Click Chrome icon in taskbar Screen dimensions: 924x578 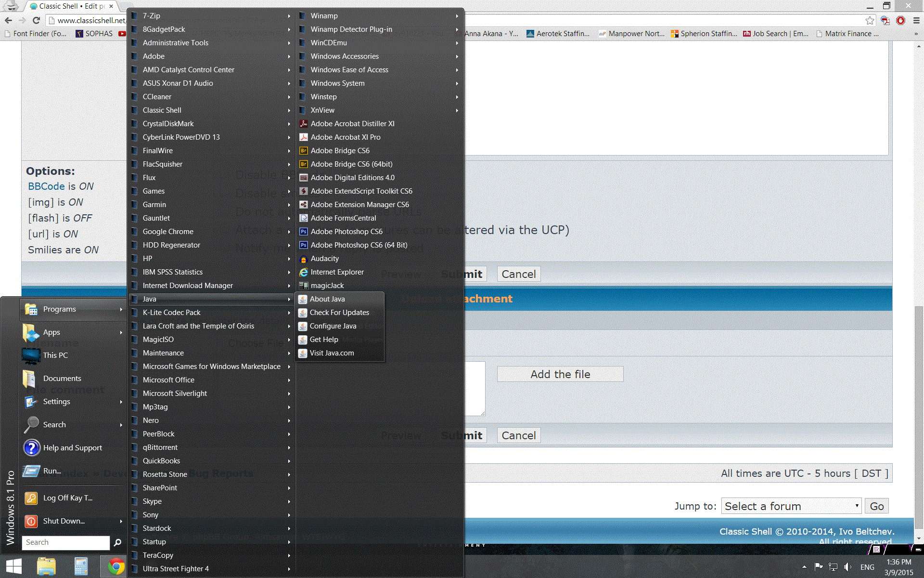click(115, 566)
